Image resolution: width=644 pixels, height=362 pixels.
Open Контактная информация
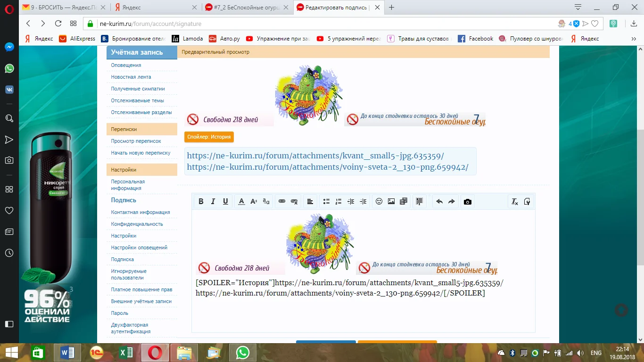[140, 212]
